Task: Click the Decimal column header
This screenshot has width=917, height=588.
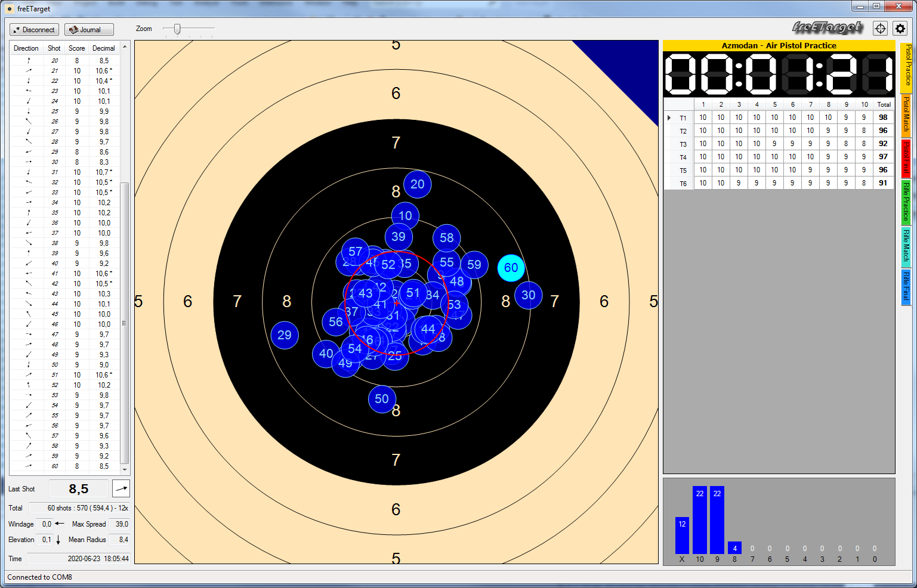Action: click(104, 48)
